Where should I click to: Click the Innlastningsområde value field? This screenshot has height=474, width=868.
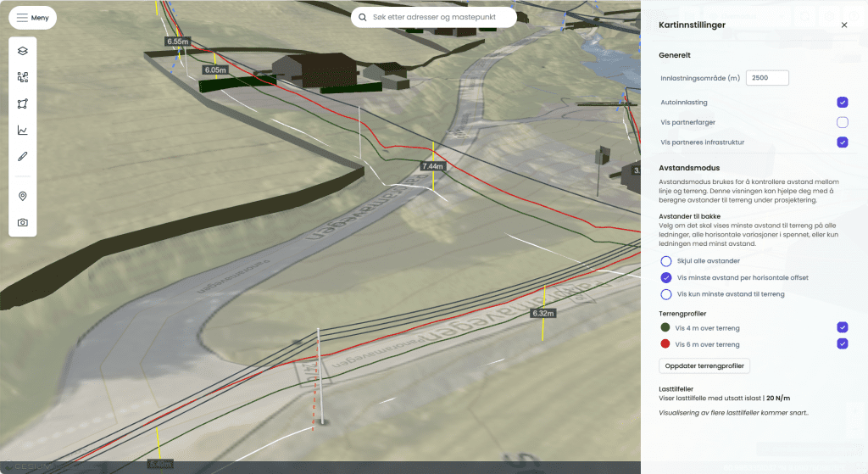pos(767,78)
